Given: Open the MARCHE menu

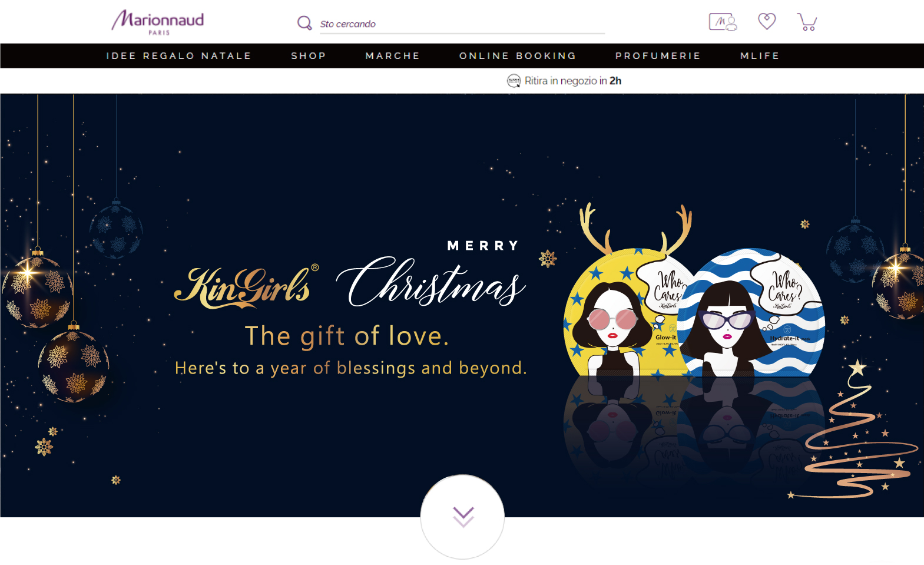Looking at the screenshot, I should pos(393,56).
